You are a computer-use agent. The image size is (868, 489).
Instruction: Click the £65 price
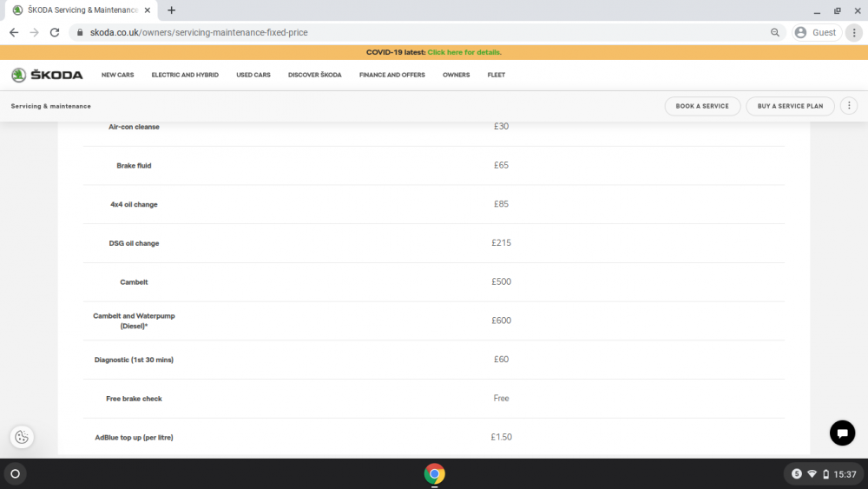(x=501, y=165)
